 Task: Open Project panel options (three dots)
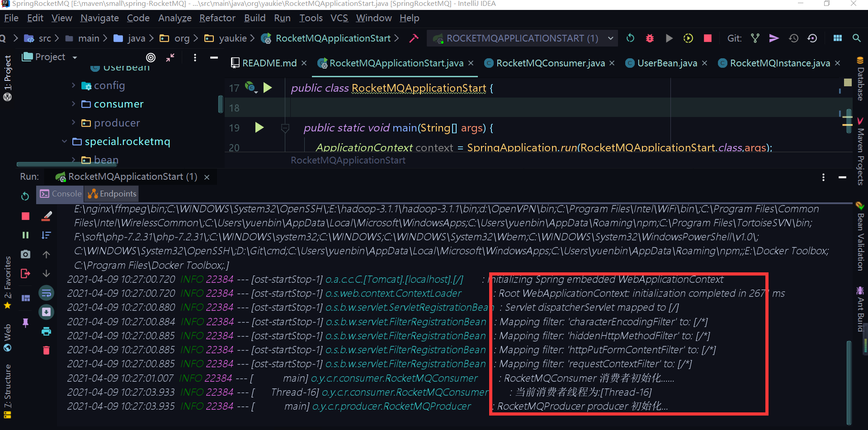(x=195, y=57)
